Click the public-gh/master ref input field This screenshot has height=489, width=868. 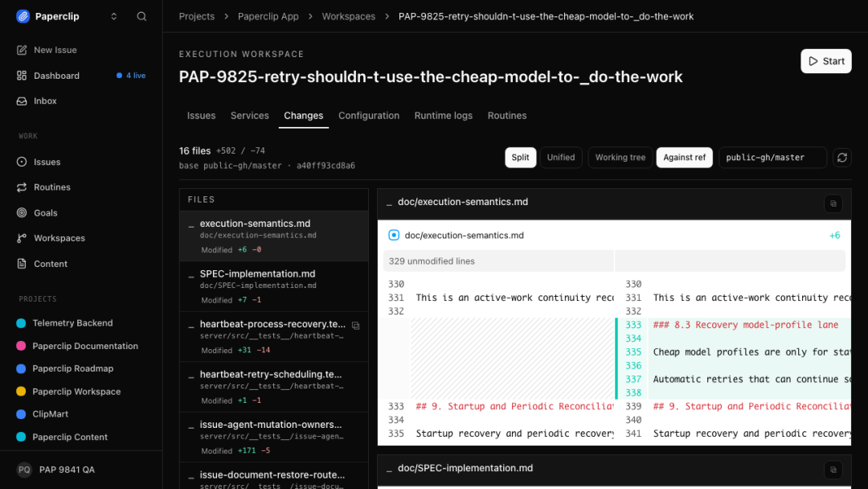pos(772,158)
